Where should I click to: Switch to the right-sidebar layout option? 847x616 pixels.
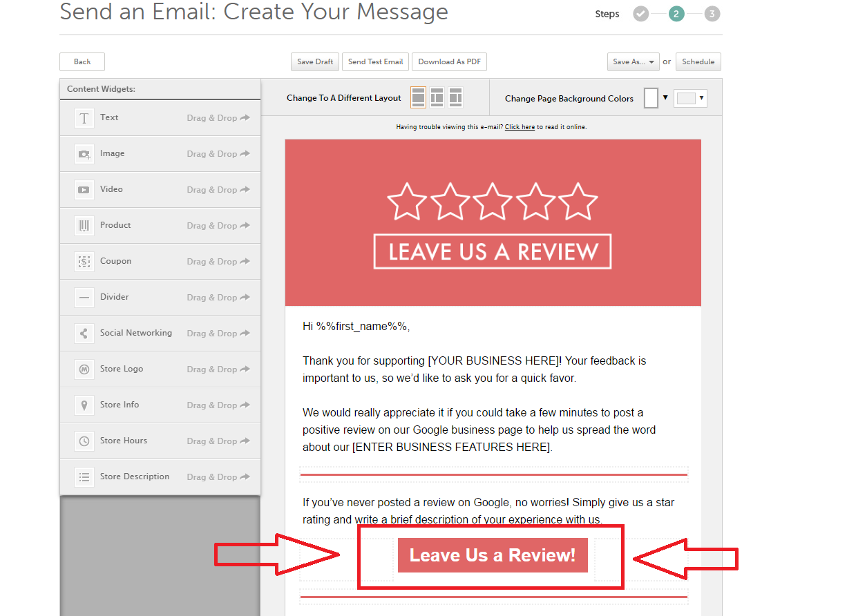point(455,98)
